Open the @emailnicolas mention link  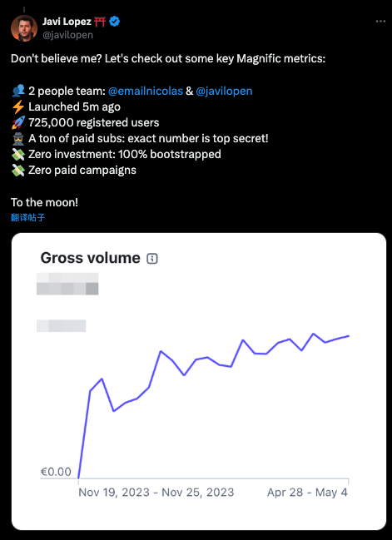point(146,91)
